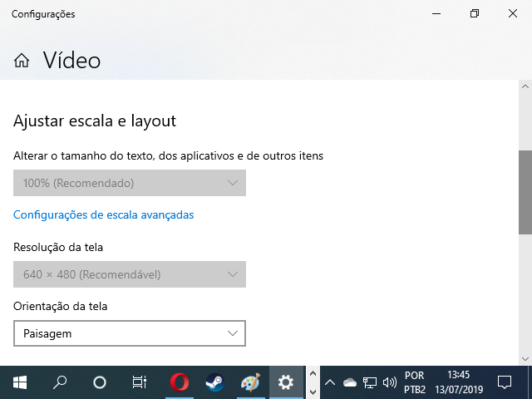Go to Settings home via house icon
The width and height of the screenshot is (532, 399).
coord(22,61)
